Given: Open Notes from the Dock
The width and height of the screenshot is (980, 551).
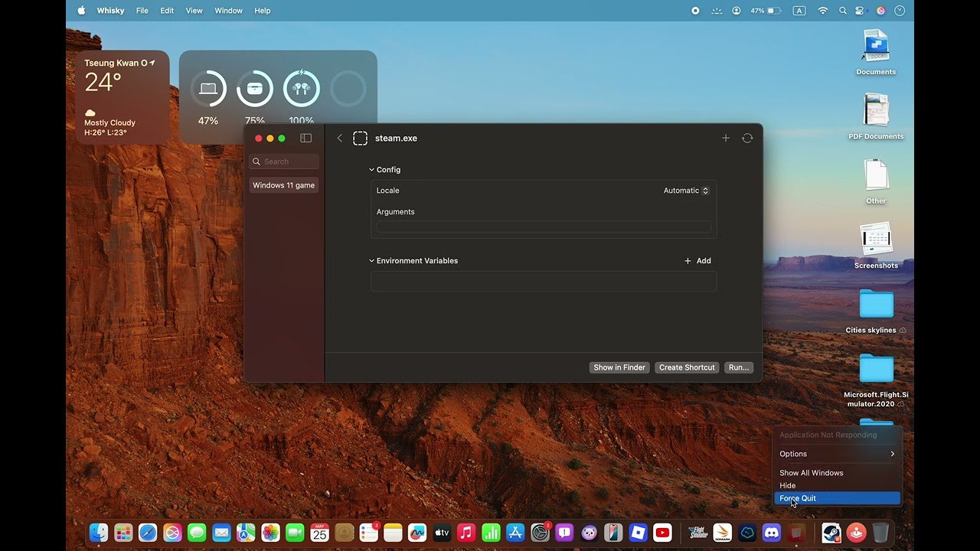Looking at the screenshot, I should click(x=393, y=533).
